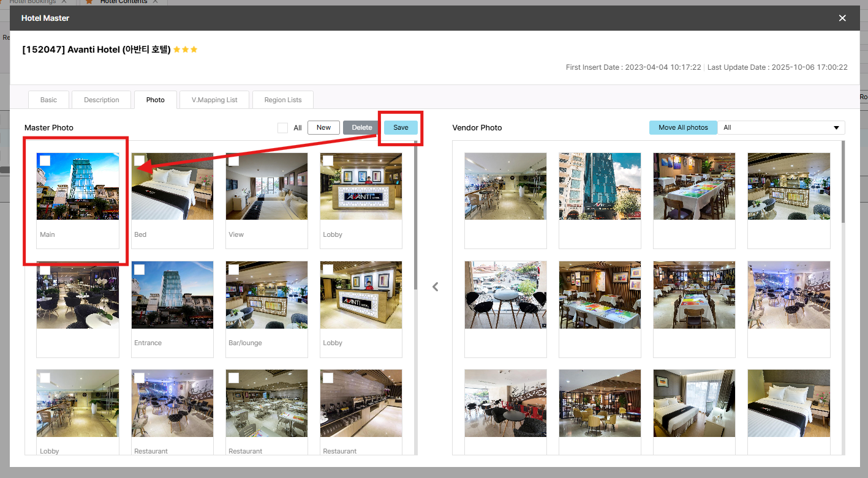The width and height of the screenshot is (868, 478).
Task: Check the Bed photo checkbox
Action: click(140, 160)
